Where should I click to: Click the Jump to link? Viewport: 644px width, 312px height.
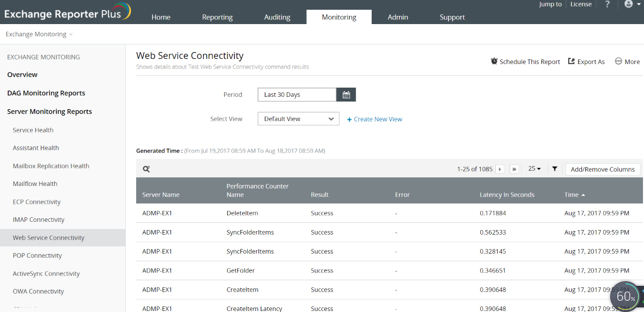(x=550, y=4)
